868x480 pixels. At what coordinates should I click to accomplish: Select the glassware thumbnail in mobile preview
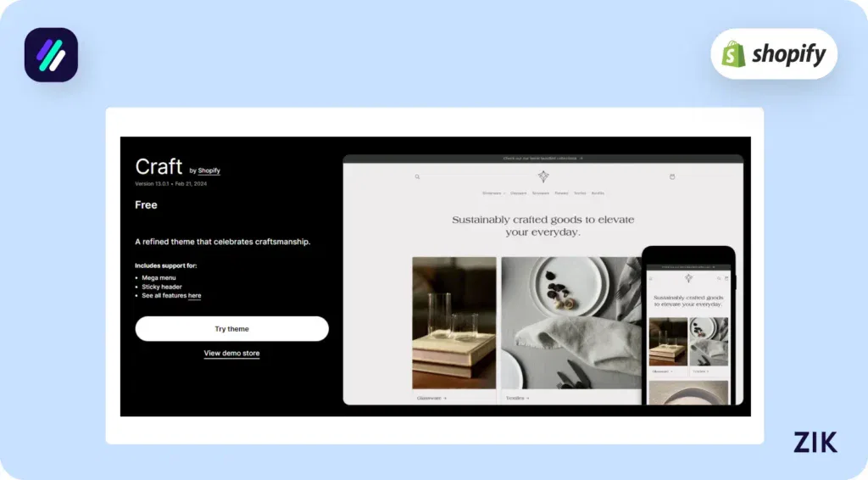click(x=668, y=342)
